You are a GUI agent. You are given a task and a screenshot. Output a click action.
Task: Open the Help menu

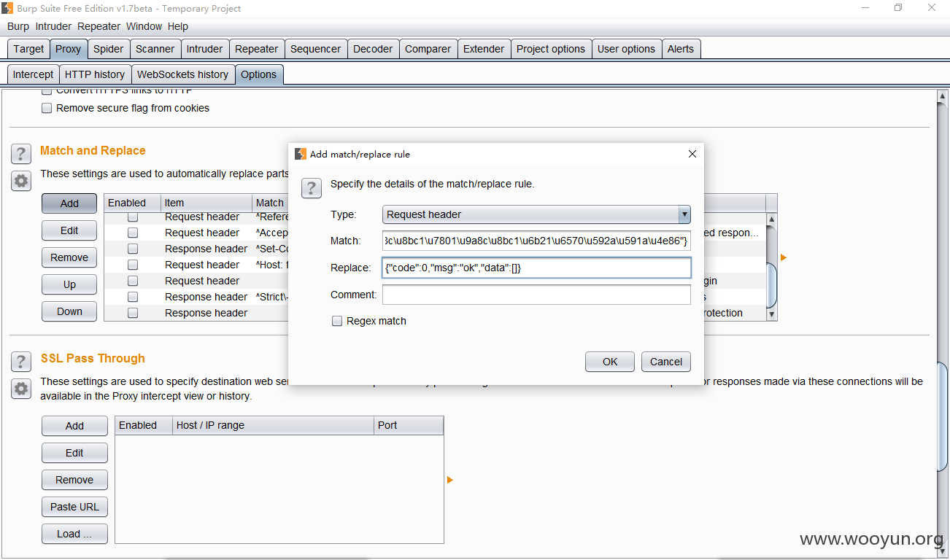coord(178,26)
